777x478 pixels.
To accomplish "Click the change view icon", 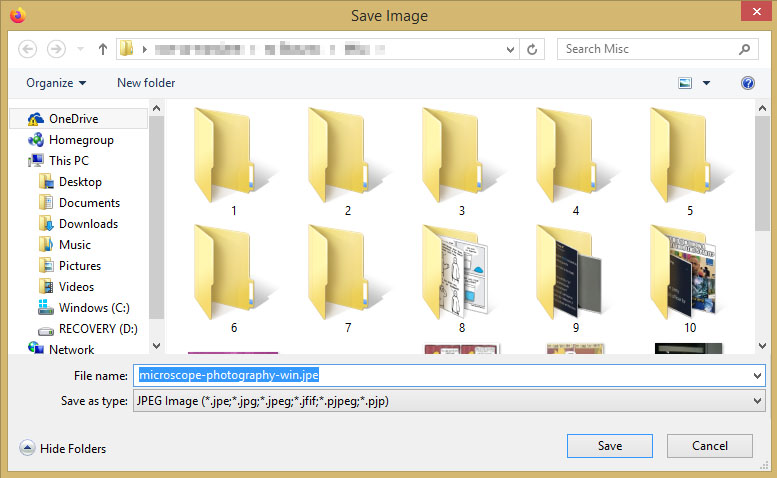I will pyautogui.click(x=686, y=83).
